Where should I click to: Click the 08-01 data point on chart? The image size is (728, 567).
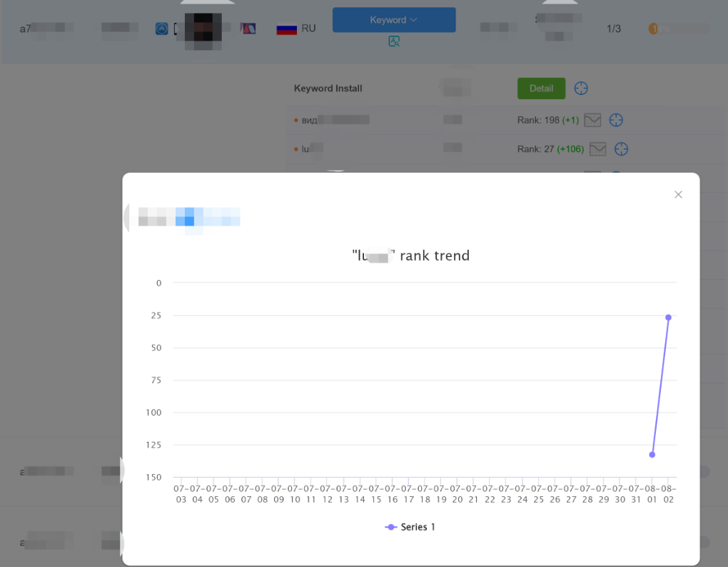(652, 455)
